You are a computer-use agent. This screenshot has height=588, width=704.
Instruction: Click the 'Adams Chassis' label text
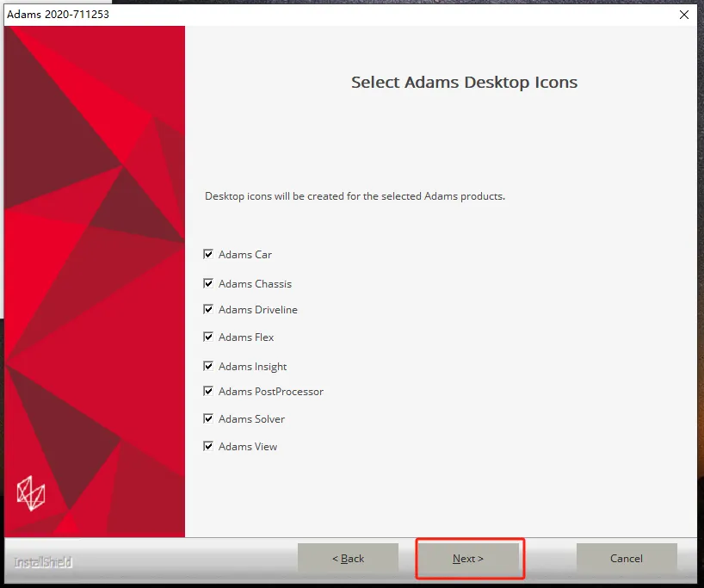tap(255, 284)
